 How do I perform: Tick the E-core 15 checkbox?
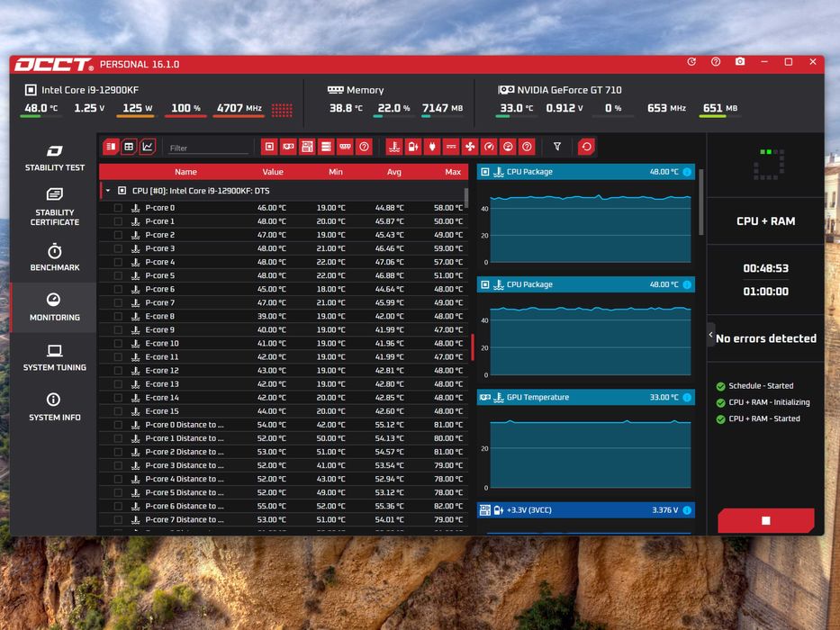[x=118, y=411]
